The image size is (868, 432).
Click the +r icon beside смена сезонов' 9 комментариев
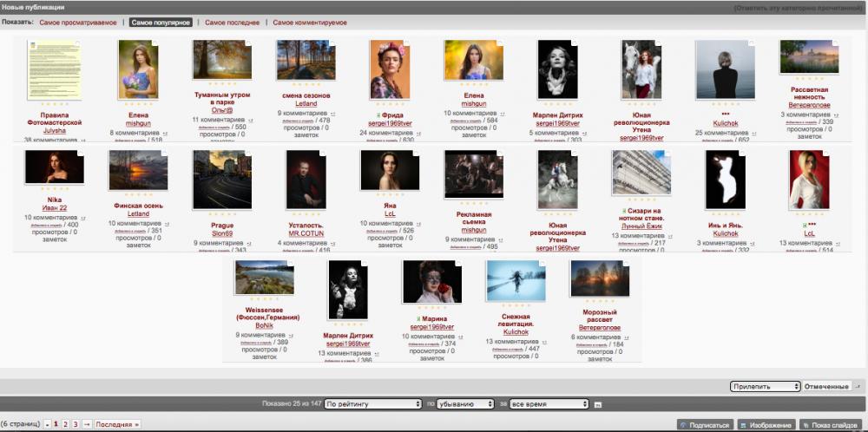coord(332,114)
